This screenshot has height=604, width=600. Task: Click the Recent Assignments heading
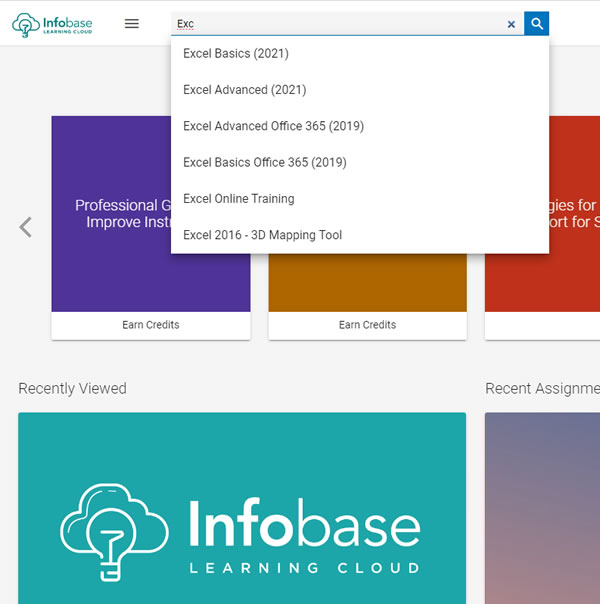coord(542,388)
